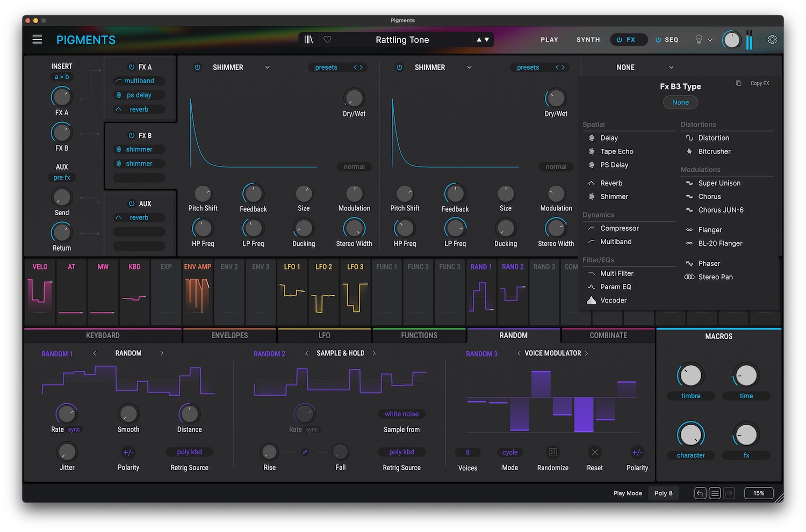Bypass first Shimmer effect power button

click(x=197, y=67)
